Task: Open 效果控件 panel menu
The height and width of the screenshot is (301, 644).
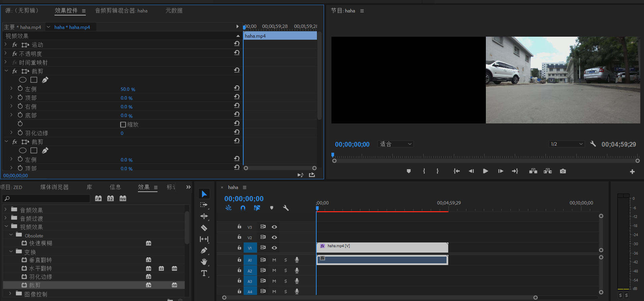Action: pyautogui.click(x=84, y=11)
